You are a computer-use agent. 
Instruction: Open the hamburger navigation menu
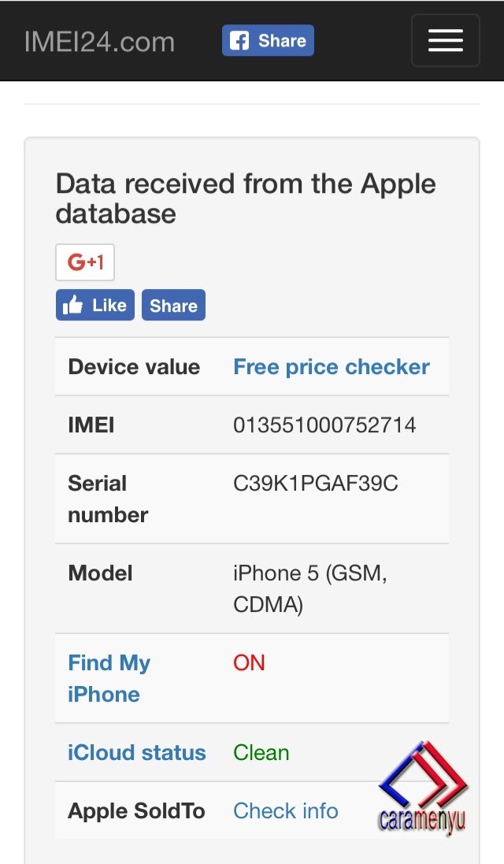[445, 40]
